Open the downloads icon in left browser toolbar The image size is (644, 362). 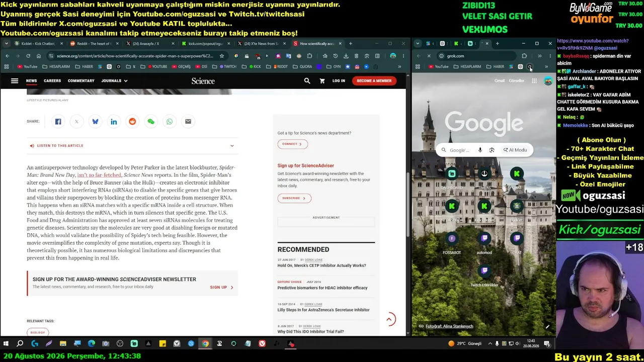pos(347,56)
